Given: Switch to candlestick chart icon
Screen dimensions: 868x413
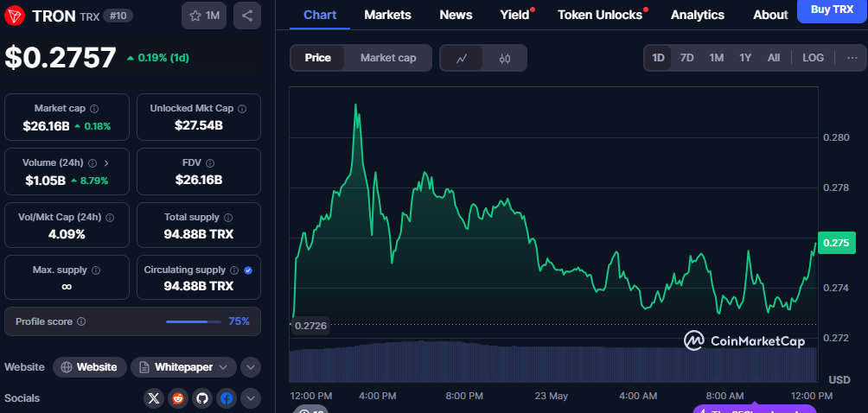Looking at the screenshot, I should (x=504, y=58).
